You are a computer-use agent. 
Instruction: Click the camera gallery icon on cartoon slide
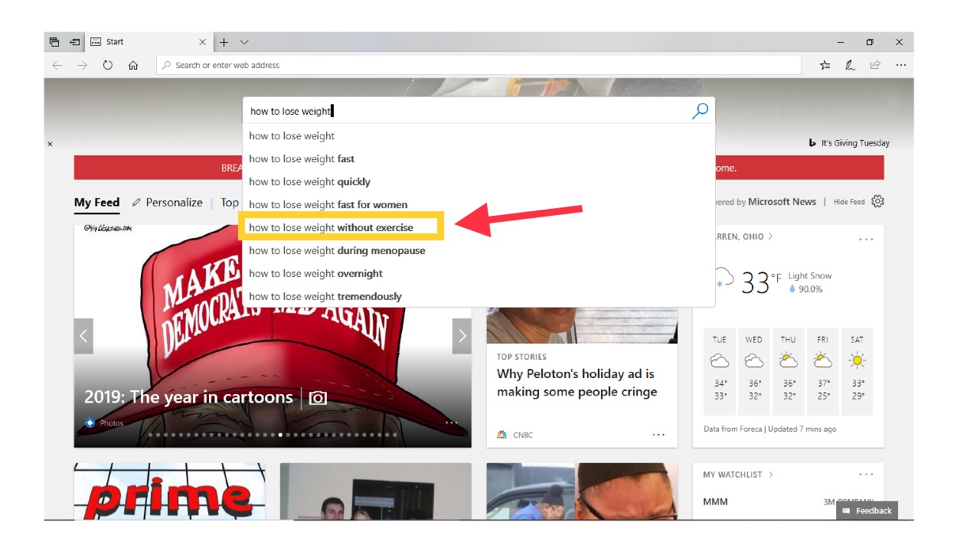[318, 398]
